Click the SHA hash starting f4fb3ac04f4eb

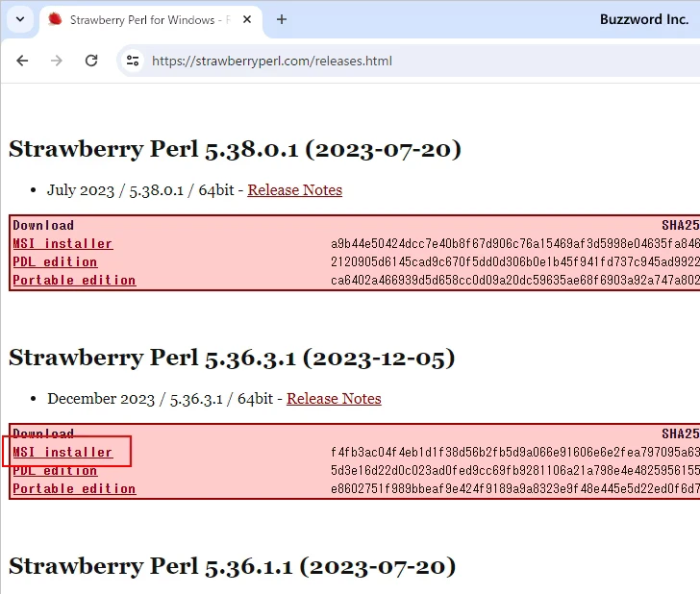coord(515,452)
